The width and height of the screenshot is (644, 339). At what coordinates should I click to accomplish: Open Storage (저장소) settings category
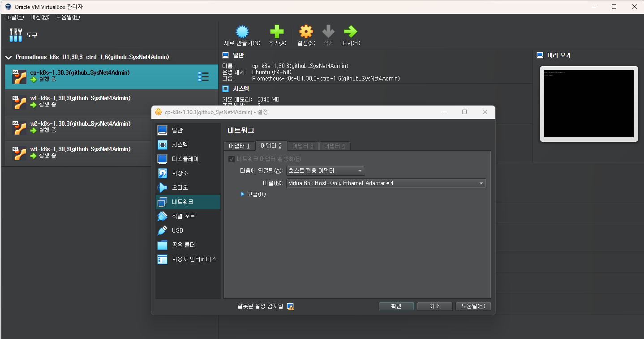point(188,173)
